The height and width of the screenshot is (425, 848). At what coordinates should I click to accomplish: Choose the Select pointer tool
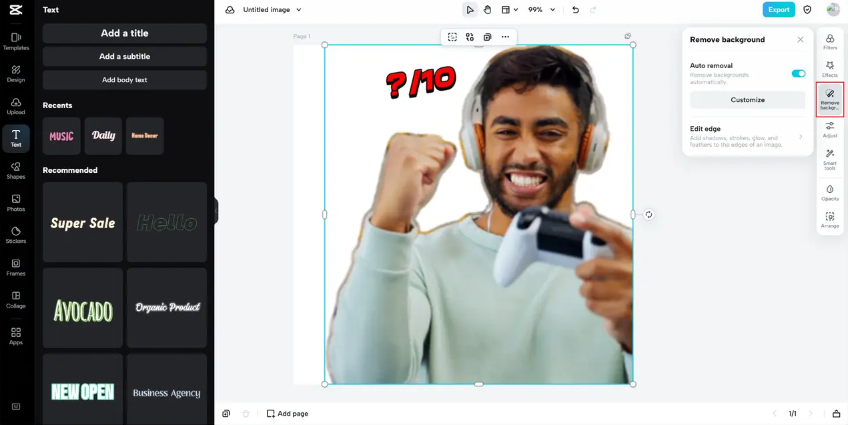[x=469, y=10]
